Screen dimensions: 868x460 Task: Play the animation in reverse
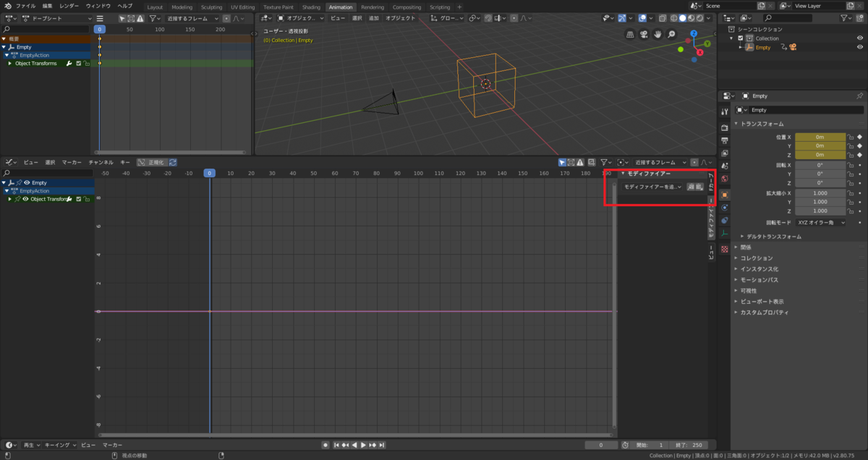[354, 445]
